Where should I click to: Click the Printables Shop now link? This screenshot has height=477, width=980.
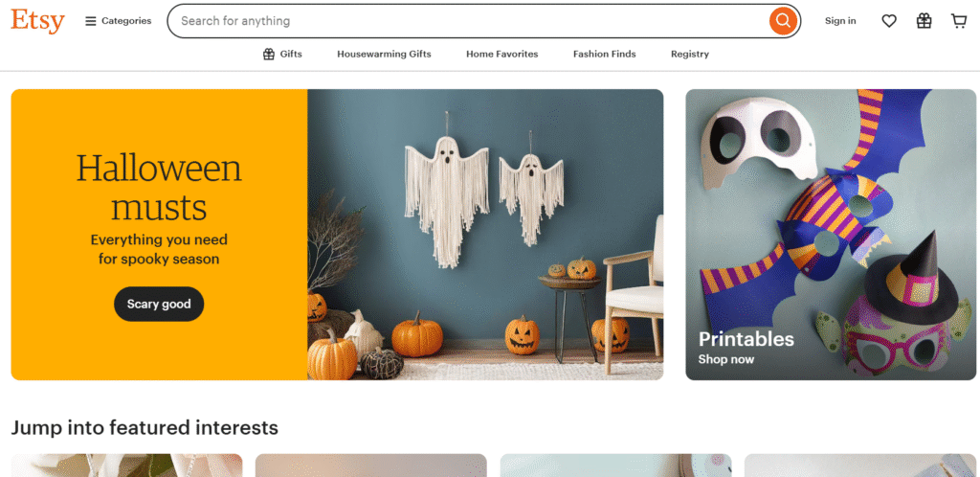726,359
